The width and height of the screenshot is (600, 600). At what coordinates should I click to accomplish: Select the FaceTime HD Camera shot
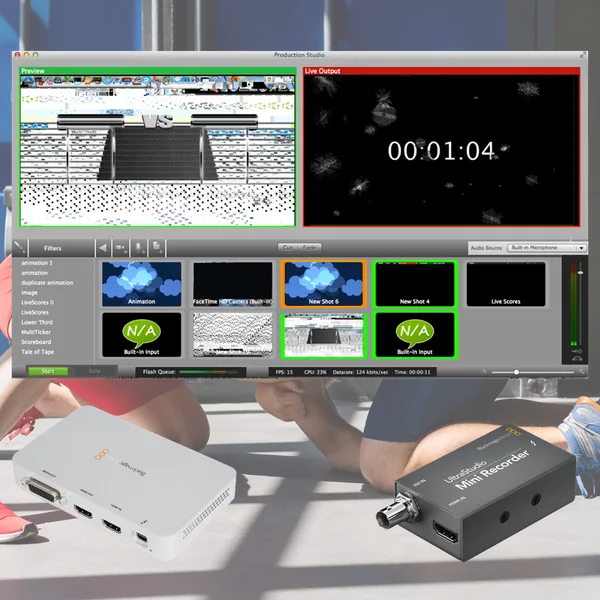[233, 284]
